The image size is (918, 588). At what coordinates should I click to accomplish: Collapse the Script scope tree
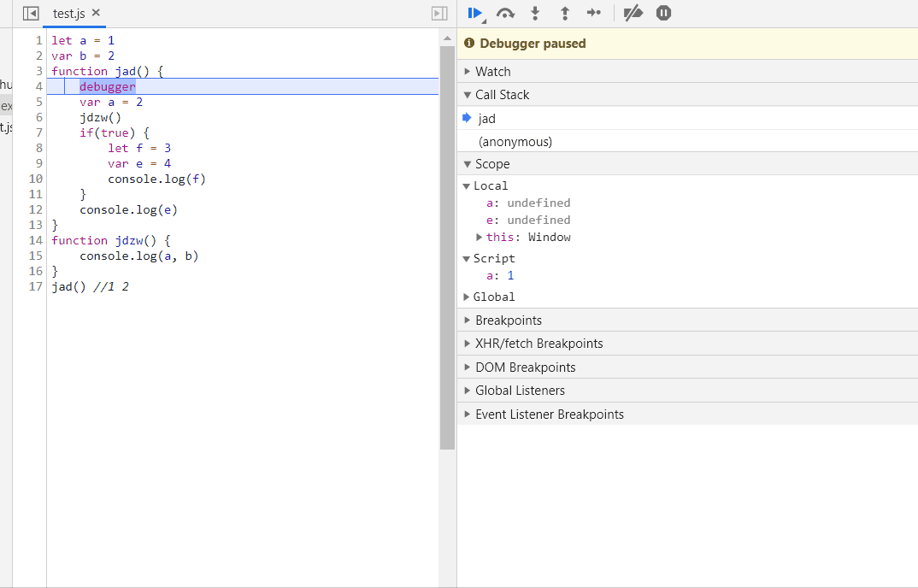[467, 259]
